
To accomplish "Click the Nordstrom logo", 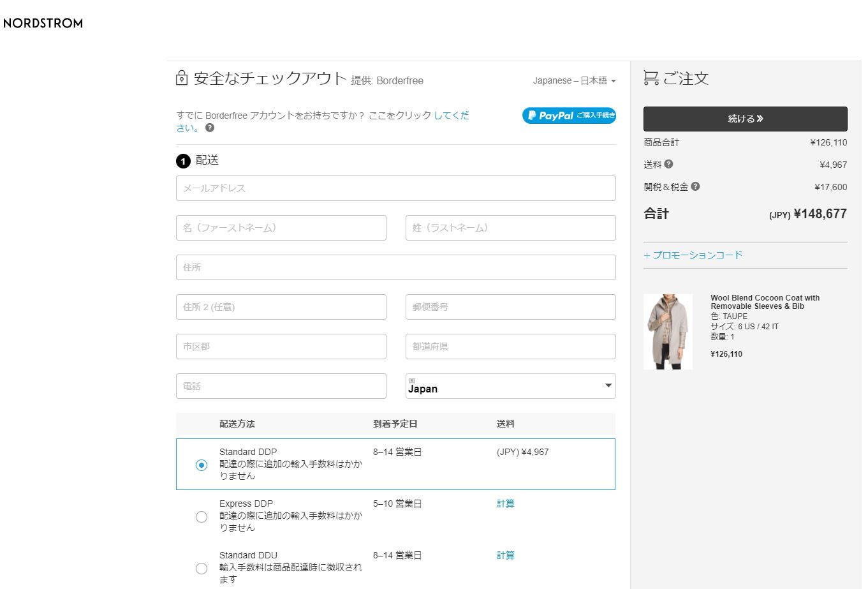I will point(43,23).
